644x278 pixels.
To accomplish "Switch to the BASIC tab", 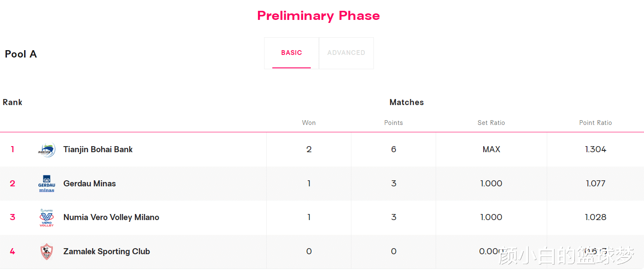I will tap(291, 53).
